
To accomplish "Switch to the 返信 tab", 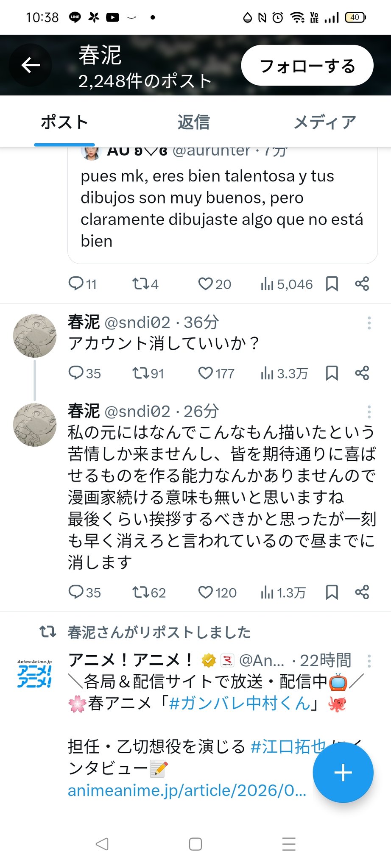I will point(193,122).
